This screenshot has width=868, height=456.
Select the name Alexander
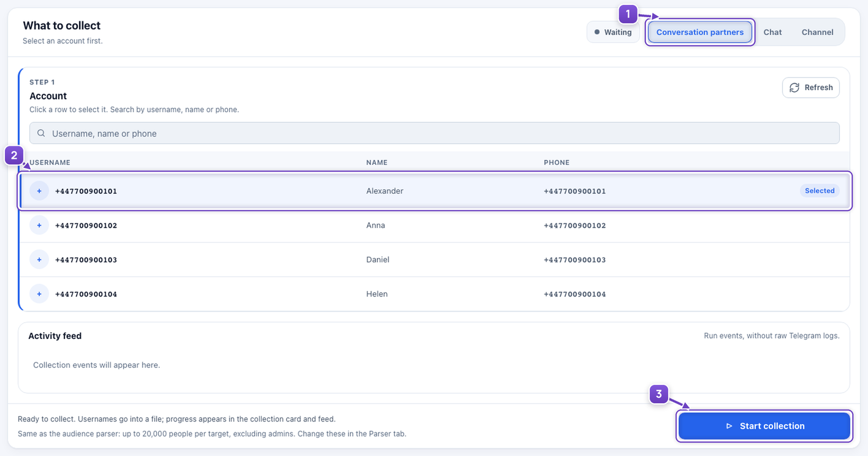(x=385, y=191)
